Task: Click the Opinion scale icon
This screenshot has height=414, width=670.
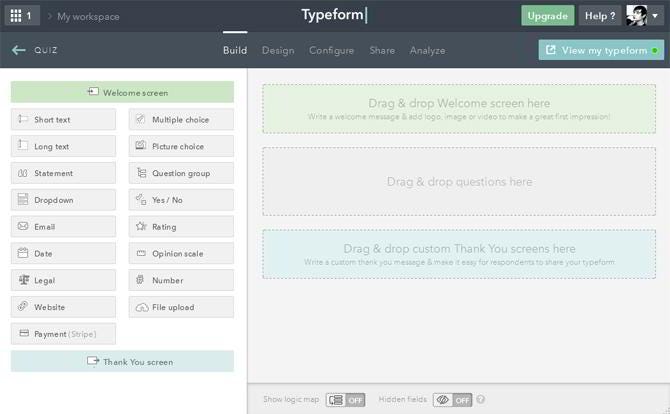Action: (x=141, y=253)
